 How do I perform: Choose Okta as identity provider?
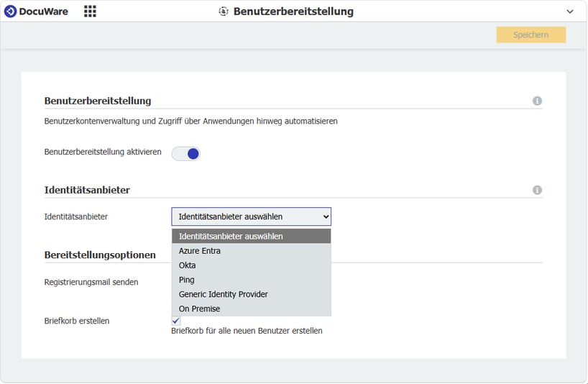[x=252, y=265]
